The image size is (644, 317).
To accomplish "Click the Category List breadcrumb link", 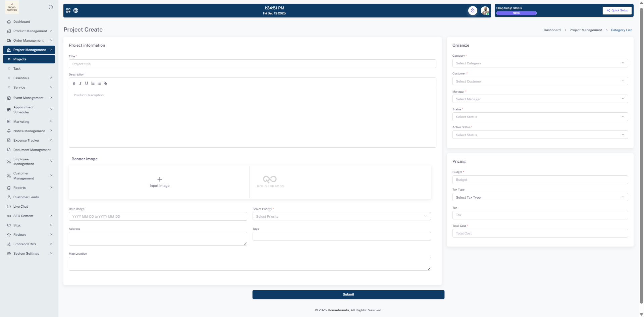I will [x=621, y=30].
